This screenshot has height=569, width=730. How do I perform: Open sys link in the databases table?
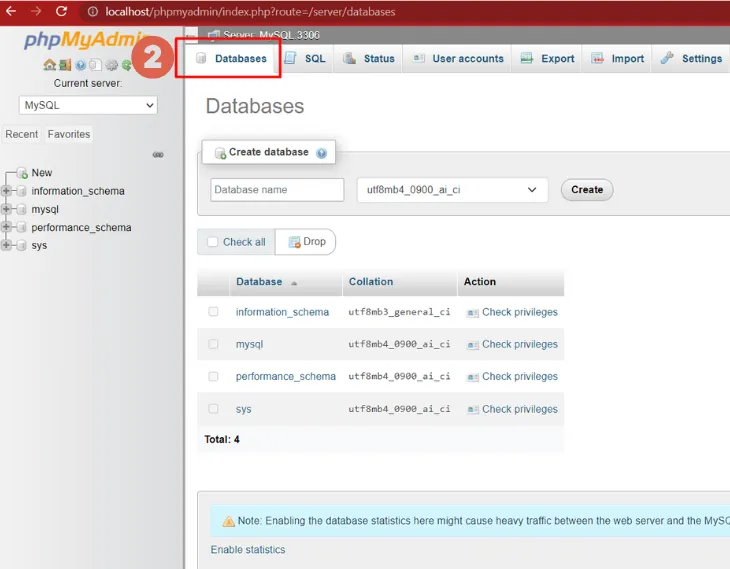[243, 409]
